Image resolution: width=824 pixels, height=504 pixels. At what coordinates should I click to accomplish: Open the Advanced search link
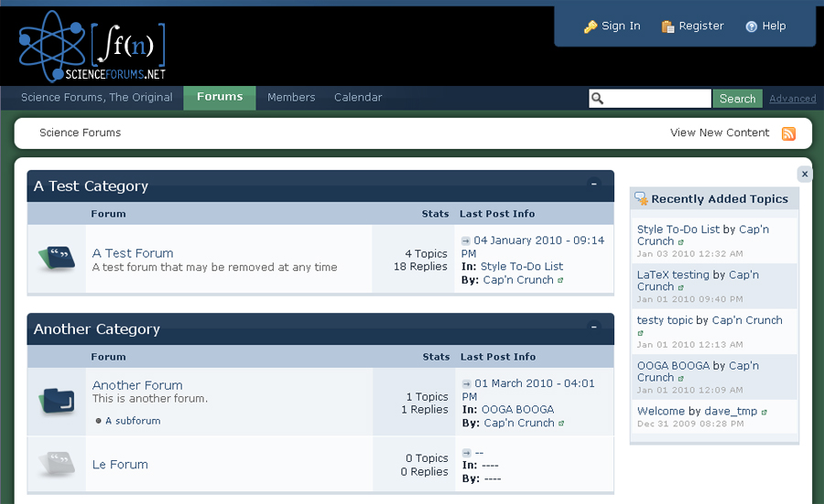[793, 99]
